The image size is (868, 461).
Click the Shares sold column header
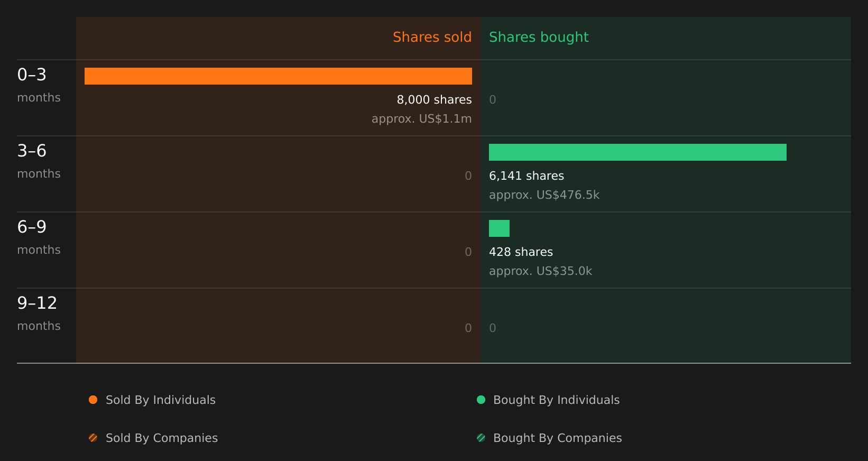point(432,37)
